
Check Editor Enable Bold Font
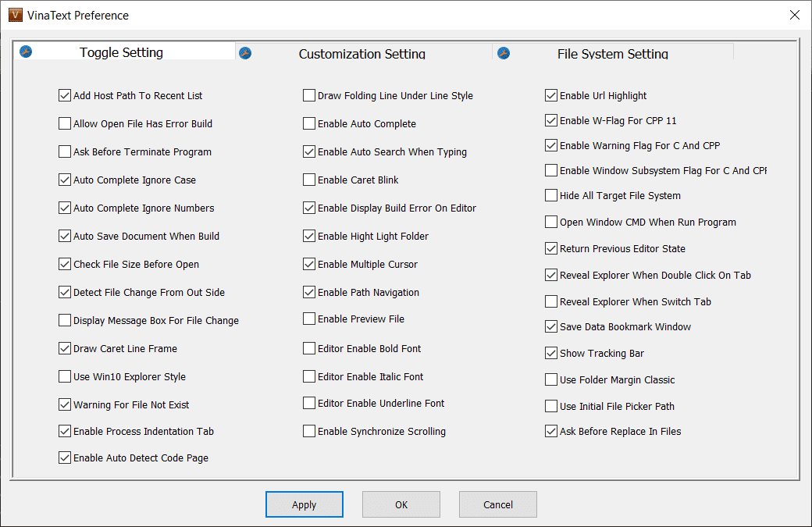[x=309, y=349]
